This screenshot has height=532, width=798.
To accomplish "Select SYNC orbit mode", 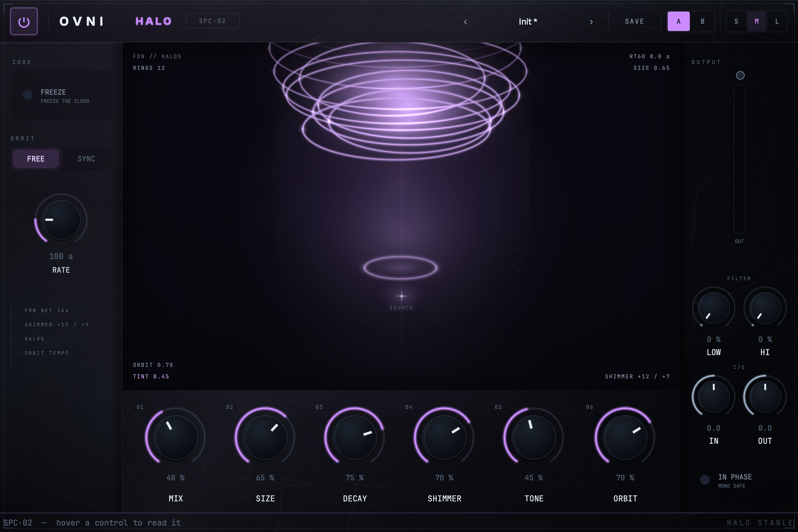I will 86,159.
